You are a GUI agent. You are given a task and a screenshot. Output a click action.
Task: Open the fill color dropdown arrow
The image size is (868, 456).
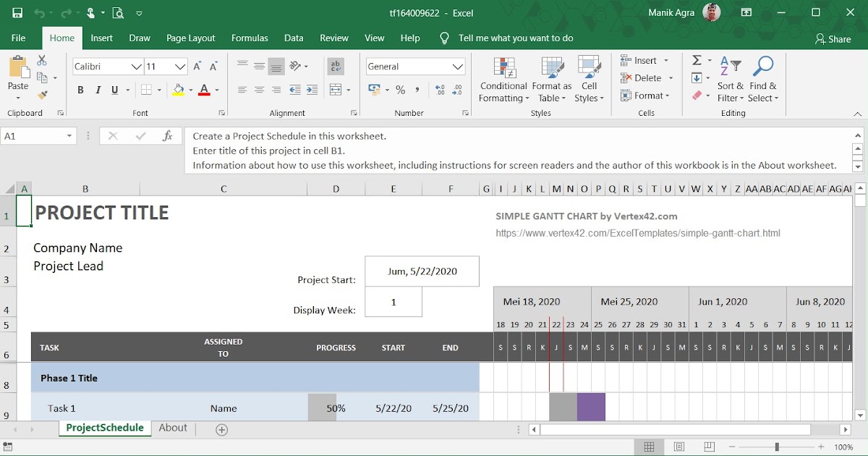pyautogui.click(x=191, y=90)
